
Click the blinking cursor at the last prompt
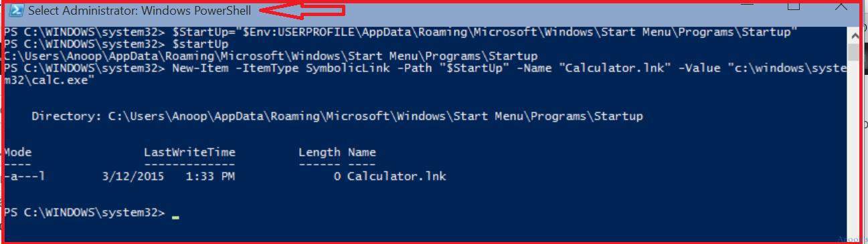(175, 217)
